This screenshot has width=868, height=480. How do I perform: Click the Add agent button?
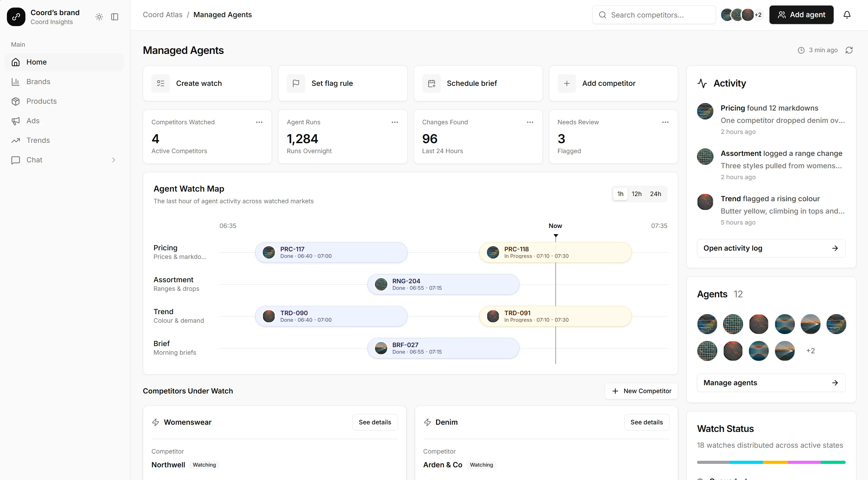[801, 15]
